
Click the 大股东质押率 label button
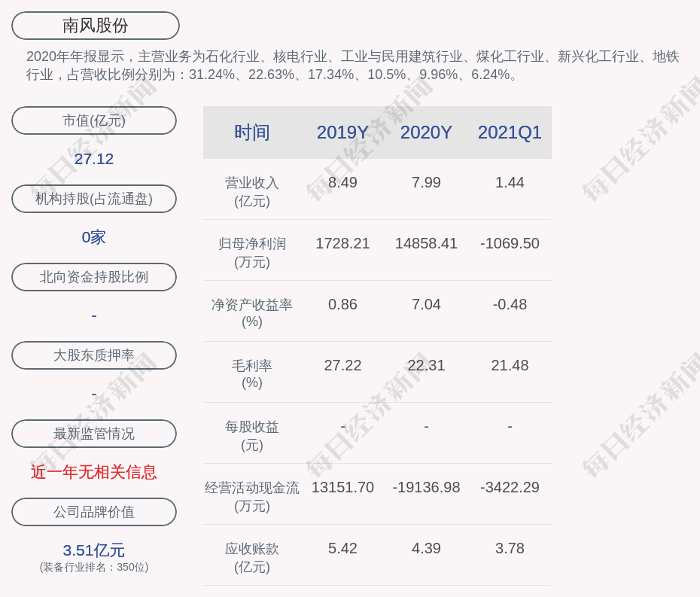[94, 355]
